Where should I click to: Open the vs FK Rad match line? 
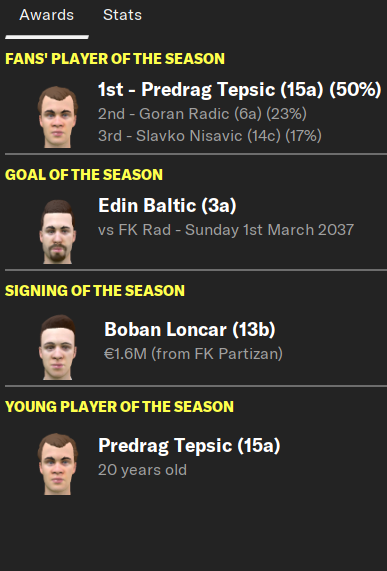226,230
